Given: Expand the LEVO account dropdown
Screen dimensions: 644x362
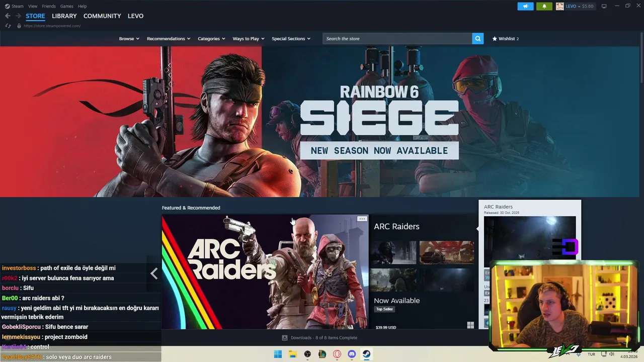Looking at the screenshot, I should (x=573, y=6).
